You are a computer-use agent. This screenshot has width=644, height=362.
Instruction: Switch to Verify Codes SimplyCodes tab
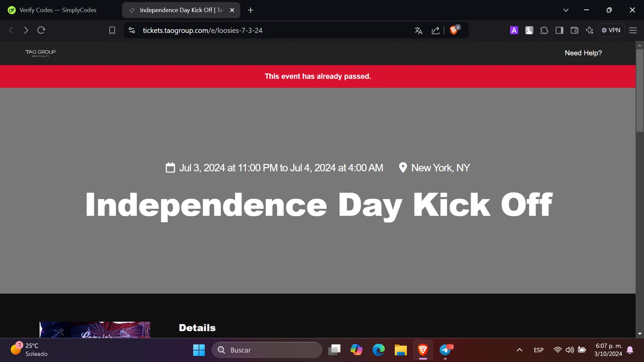pyautogui.click(x=60, y=10)
